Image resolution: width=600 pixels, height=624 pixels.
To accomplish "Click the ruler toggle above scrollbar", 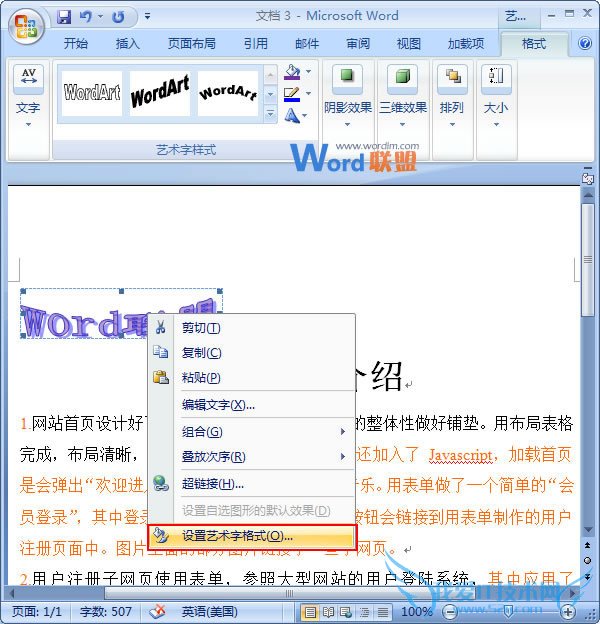I will (x=588, y=179).
